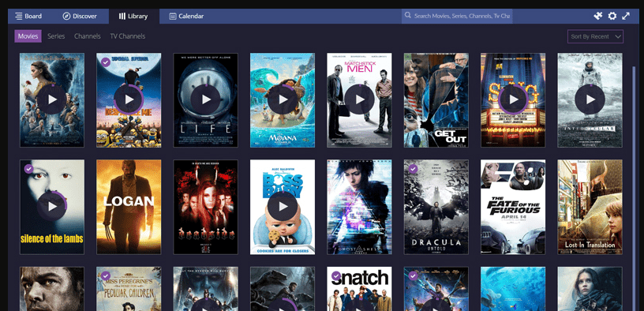Toggle watched checkmark on Silence of the Lambs
The width and height of the screenshot is (644, 311).
(28, 169)
